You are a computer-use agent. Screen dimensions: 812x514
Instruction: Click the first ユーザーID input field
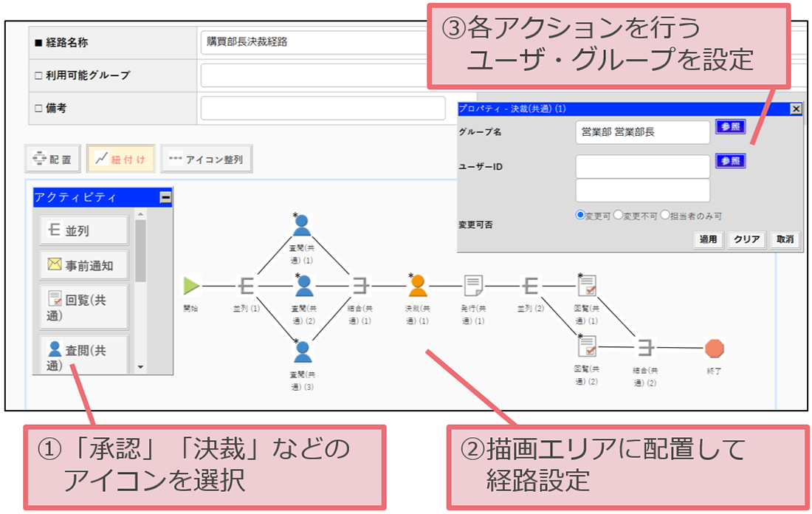643,166
